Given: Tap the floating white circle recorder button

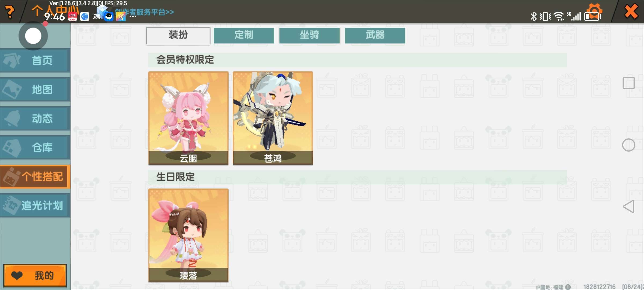Looking at the screenshot, I should click(x=33, y=36).
